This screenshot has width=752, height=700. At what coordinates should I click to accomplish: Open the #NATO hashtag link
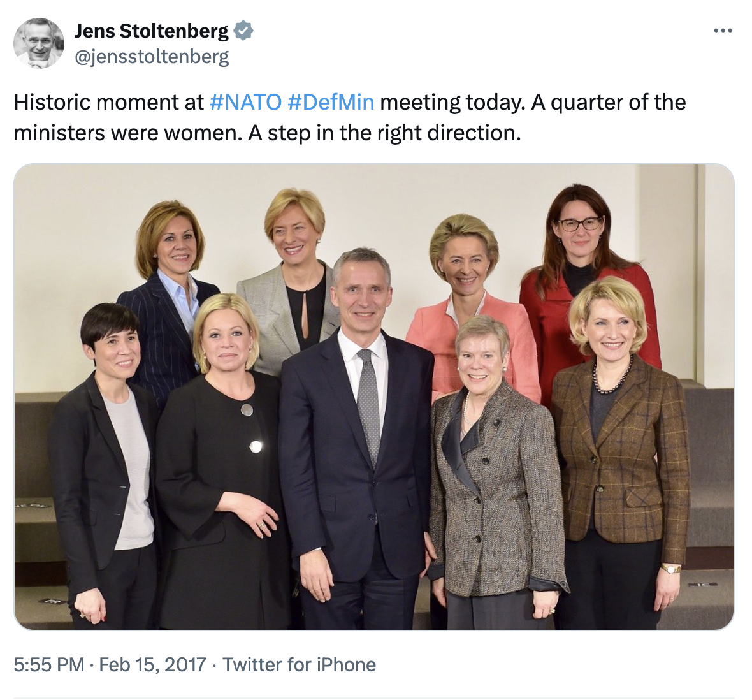(x=245, y=102)
